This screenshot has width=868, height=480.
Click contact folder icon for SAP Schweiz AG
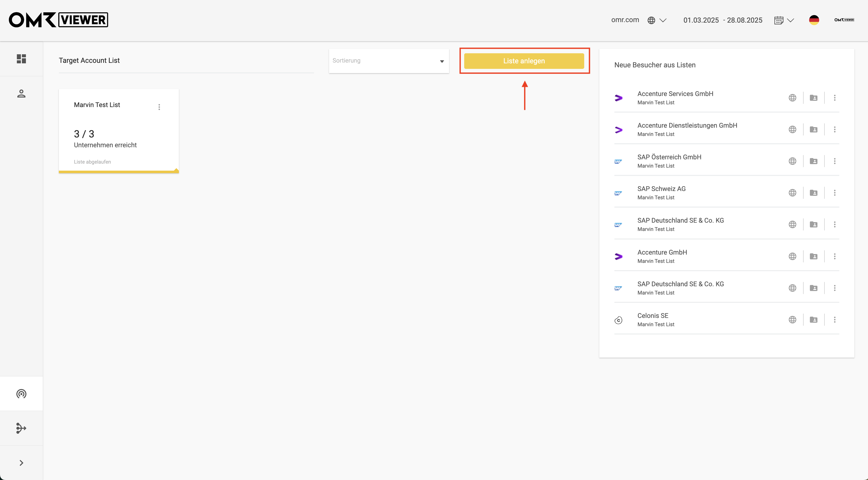click(x=813, y=193)
